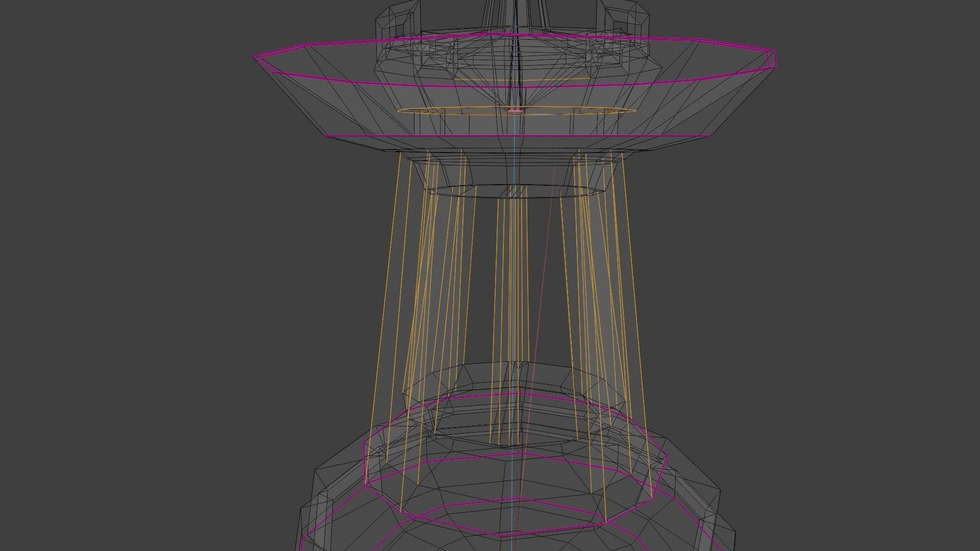The width and height of the screenshot is (980, 551).
Task: Click the blue vertical axis line mid-column
Action: click(513, 286)
